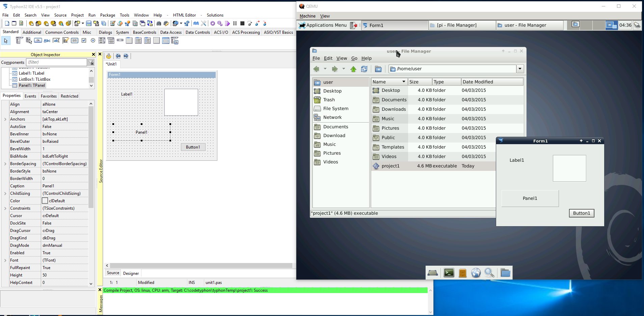Switch to the active workspace in XFCE panel pager

coord(611,25)
